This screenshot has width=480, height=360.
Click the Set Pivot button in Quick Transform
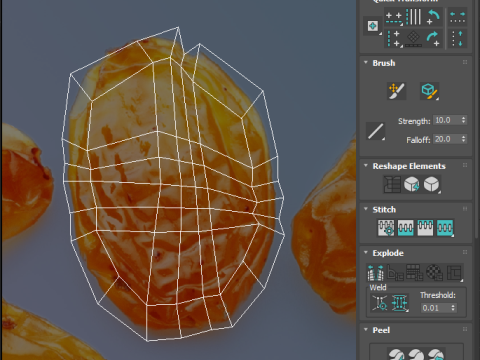coord(373,26)
